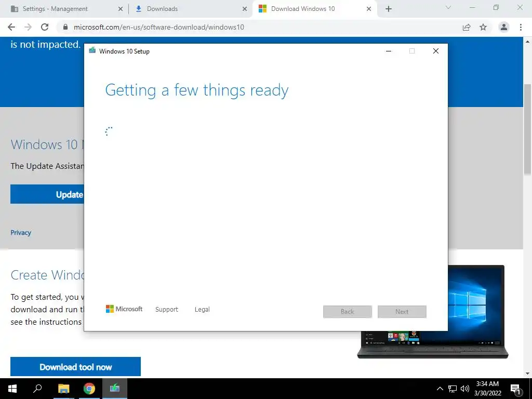Share this page using the share icon
Screen dimensions: 532x399
(467, 27)
